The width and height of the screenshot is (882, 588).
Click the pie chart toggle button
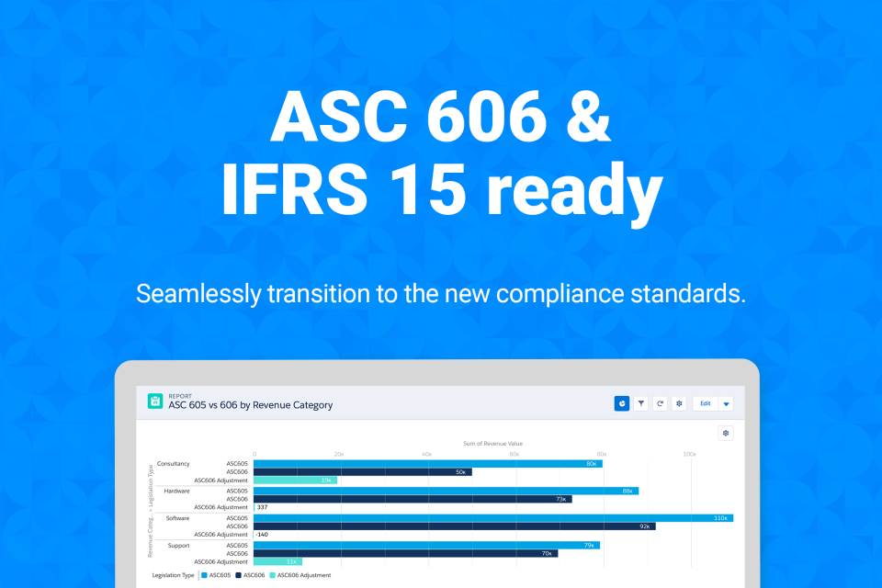pos(621,403)
